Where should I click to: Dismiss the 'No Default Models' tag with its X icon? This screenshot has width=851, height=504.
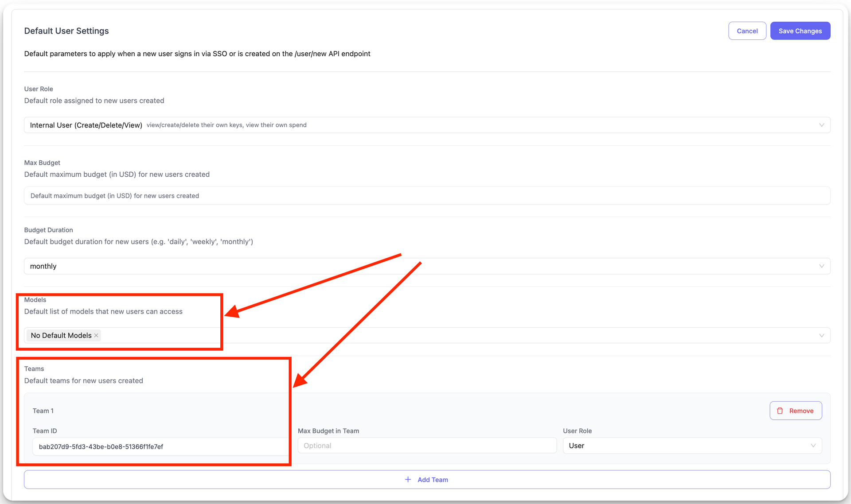tap(96, 335)
